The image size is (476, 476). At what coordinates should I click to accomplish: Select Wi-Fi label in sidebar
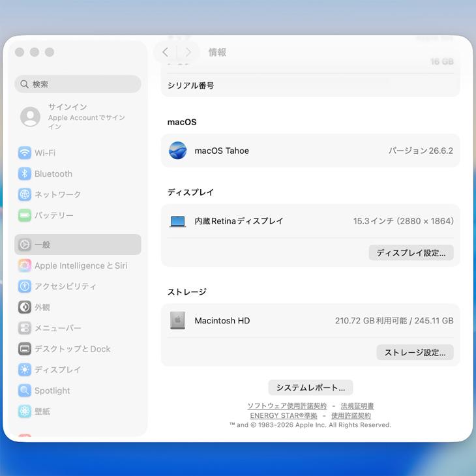click(45, 153)
